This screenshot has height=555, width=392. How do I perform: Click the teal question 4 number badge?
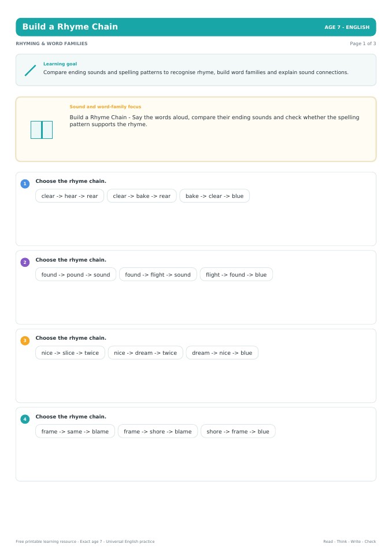[25, 419]
